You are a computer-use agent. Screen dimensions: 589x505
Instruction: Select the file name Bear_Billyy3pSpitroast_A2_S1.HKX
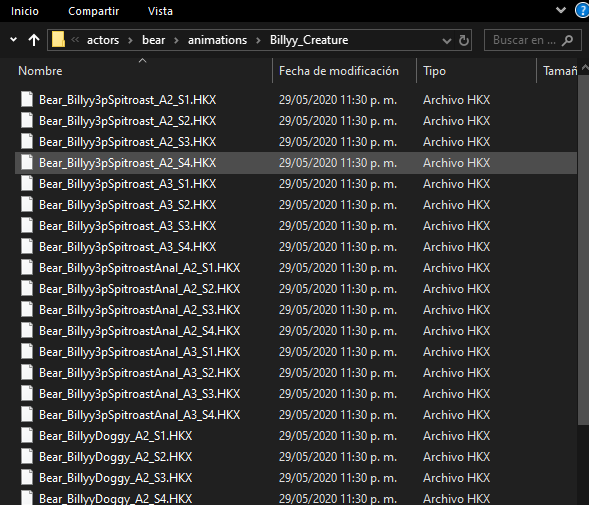pos(128,100)
